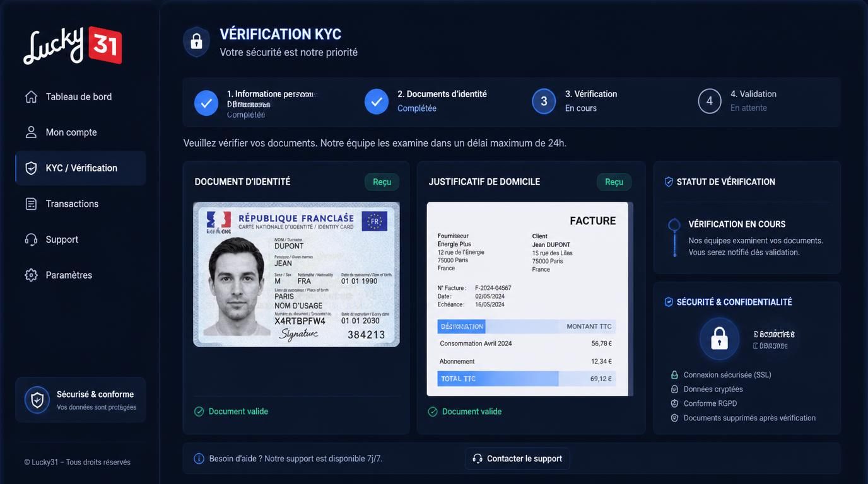868x484 pixels.
Task: Click 'Votre sécurité est notre priorité' subtitle
Action: (289, 52)
